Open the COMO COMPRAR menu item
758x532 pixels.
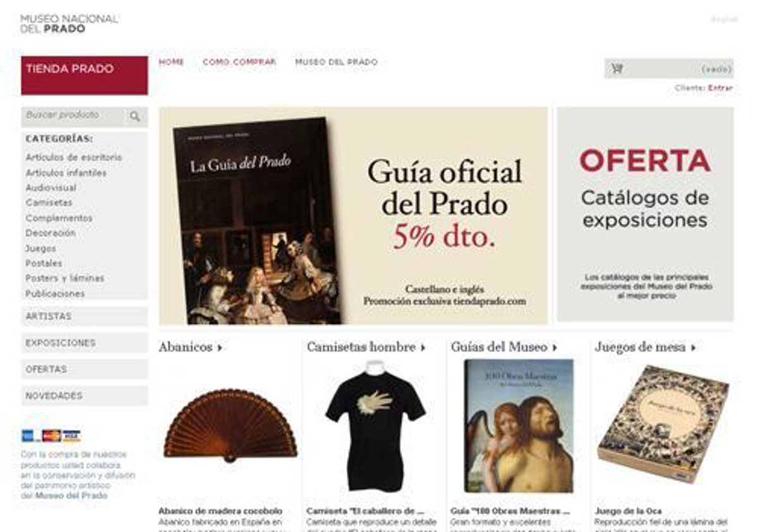tap(239, 62)
